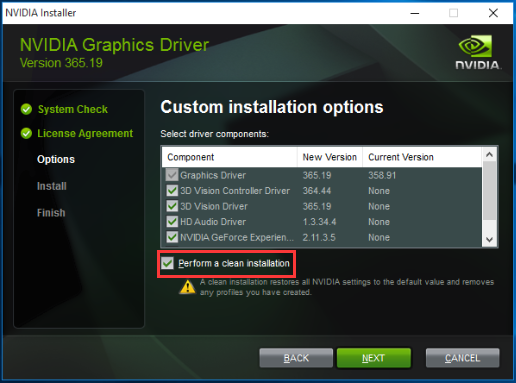Select the Install step in sidebar
This screenshot has width=516, height=383.
[x=52, y=186]
